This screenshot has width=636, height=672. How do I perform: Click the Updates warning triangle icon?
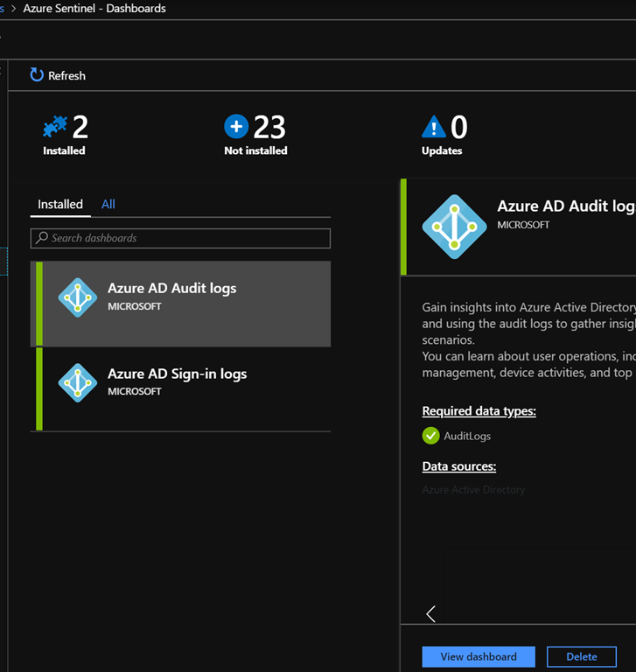(x=434, y=128)
